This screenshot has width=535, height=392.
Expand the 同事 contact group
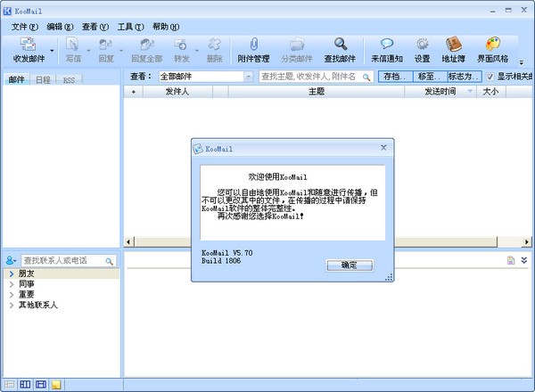pyautogui.click(x=12, y=284)
